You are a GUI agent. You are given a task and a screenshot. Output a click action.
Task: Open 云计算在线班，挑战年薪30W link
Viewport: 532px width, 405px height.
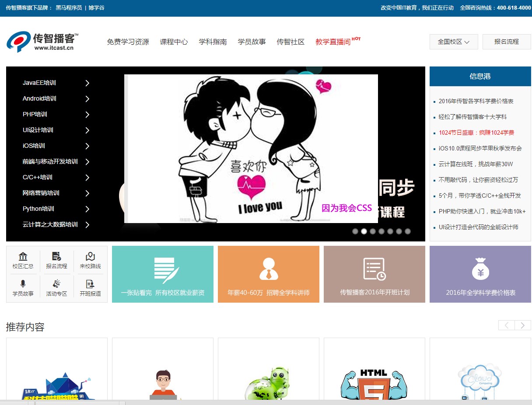pyautogui.click(x=476, y=164)
